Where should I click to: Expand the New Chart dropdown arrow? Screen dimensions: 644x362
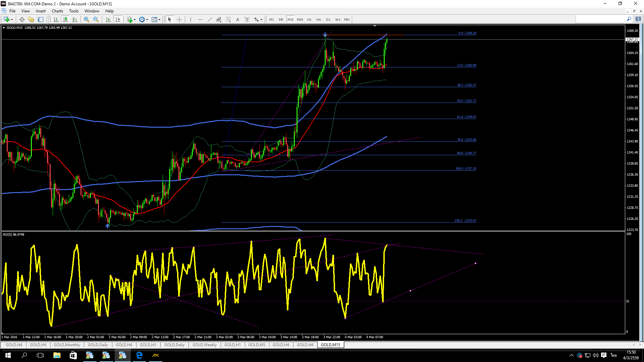click(x=12, y=19)
